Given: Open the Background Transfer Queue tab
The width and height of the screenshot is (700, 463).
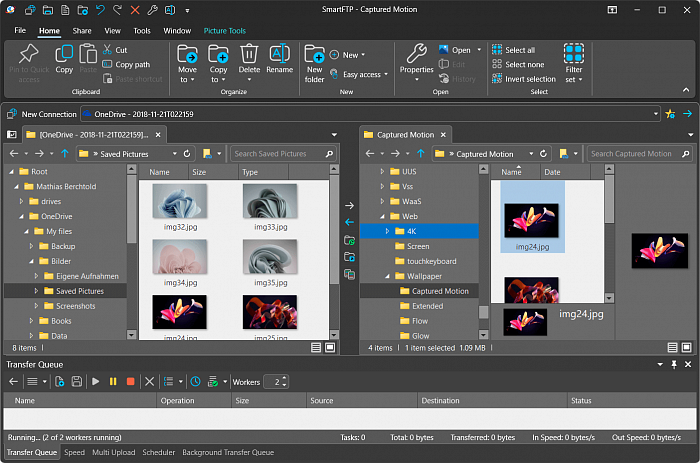Looking at the screenshot, I should tap(228, 452).
